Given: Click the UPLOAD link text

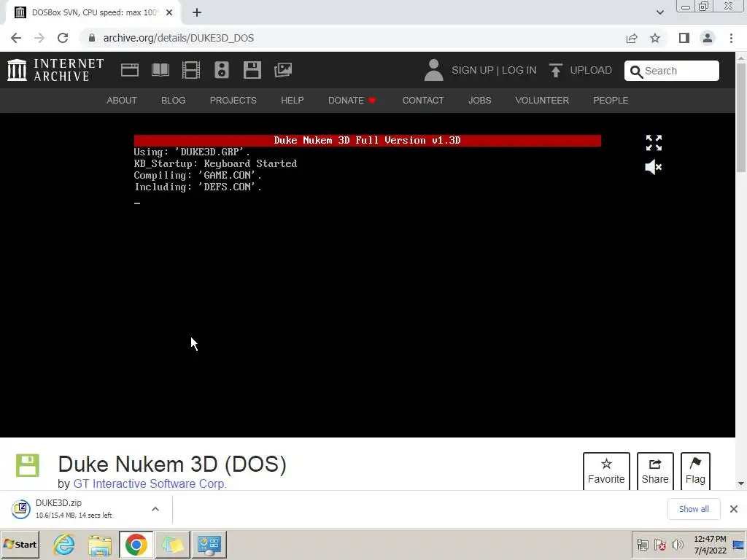Looking at the screenshot, I should [x=591, y=71].
